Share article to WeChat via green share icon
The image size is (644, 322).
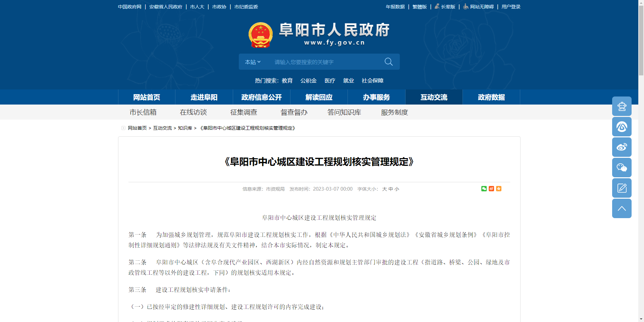pyautogui.click(x=484, y=189)
